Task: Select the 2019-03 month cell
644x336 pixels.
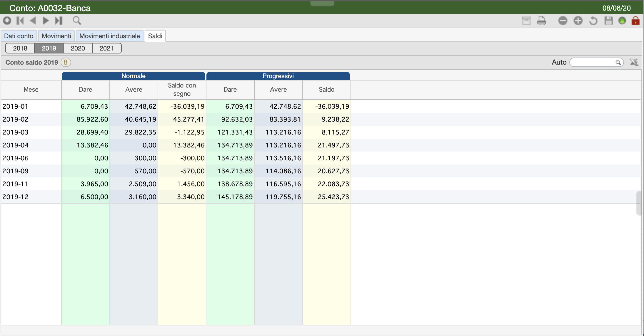Action: pos(31,132)
